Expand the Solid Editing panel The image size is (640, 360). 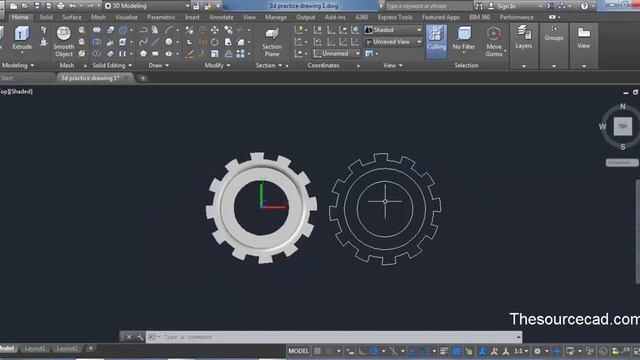tap(112, 65)
